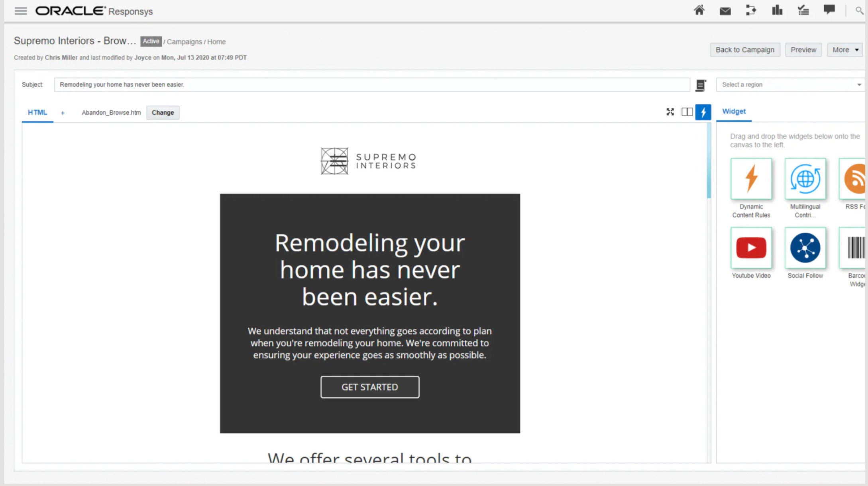Toggle fullscreen expand view icon
This screenshot has height=486, width=868.
click(670, 112)
